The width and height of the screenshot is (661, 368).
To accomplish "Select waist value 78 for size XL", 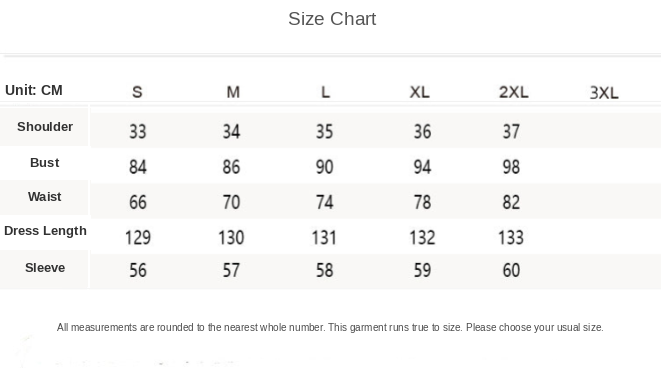I will point(422,202).
